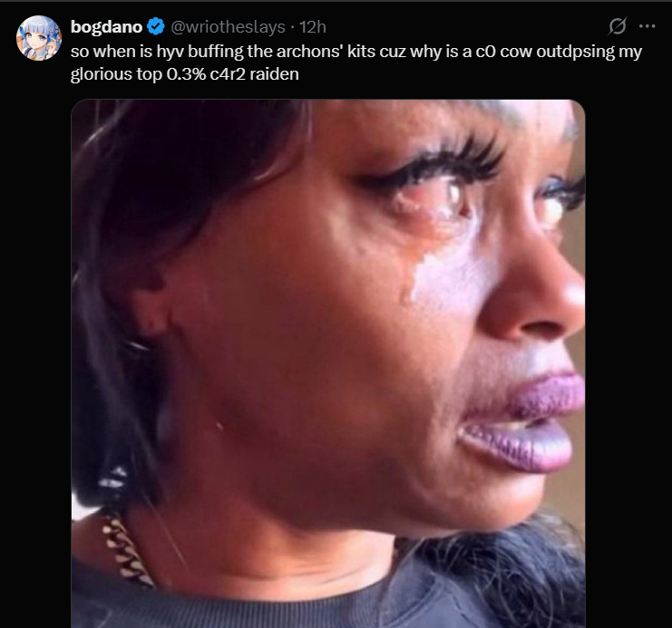This screenshot has height=628, width=672.
Task: Select the anime girl avatar thumbnail
Action: point(39,38)
